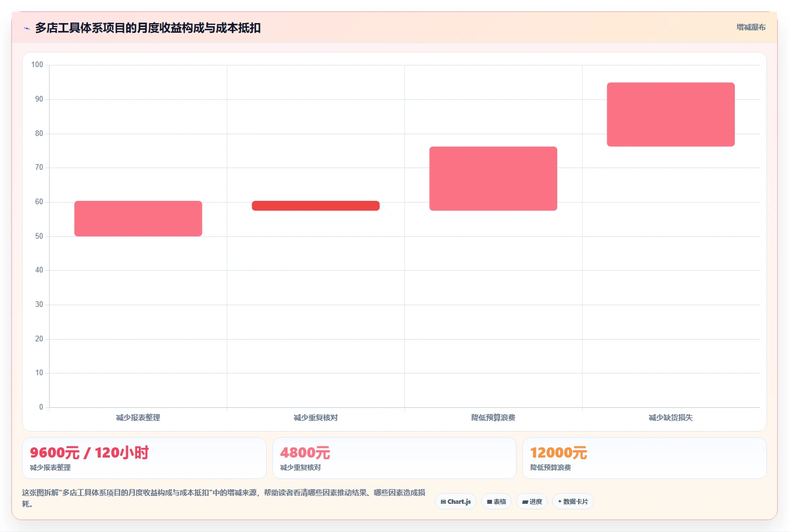Image resolution: width=789 pixels, height=532 pixels.
Task: Select the 减少缺货损失 bar in the chart
Action: pos(671,115)
